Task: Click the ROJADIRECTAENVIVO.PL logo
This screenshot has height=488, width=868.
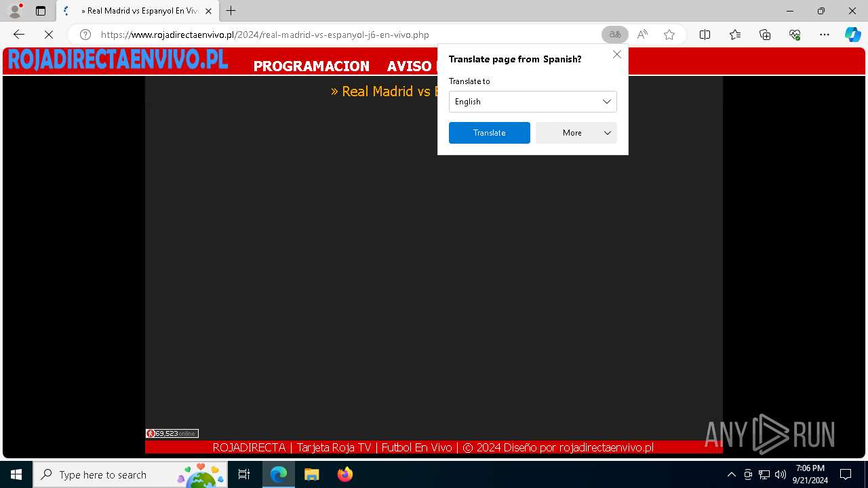Action: (x=117, y=60)
